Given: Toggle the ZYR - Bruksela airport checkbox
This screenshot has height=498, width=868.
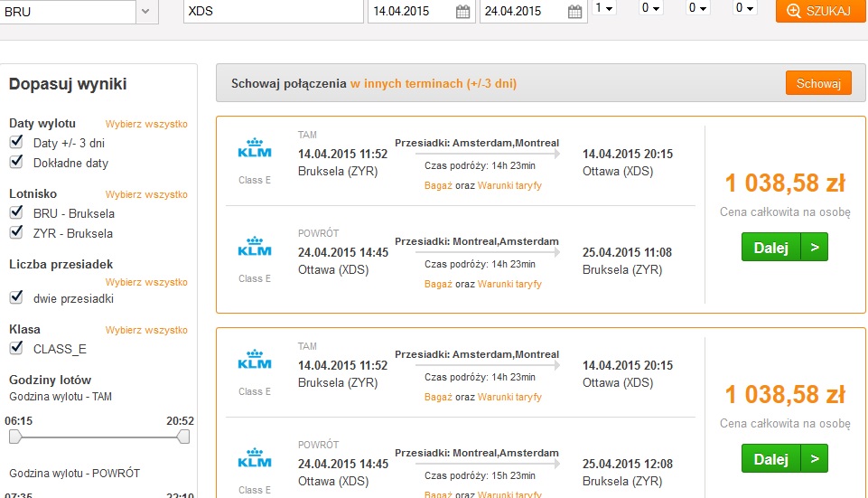Looking at the screenshot, I should (x=16, y=232).
